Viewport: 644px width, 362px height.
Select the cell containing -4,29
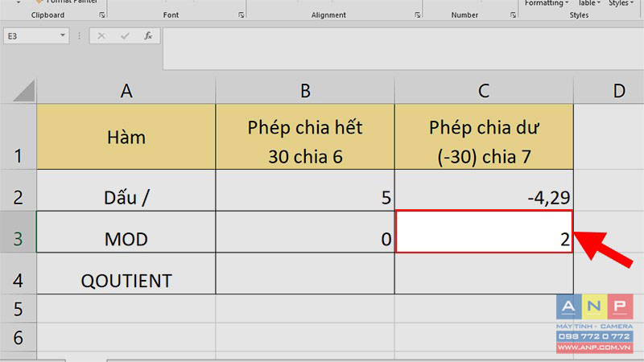(484, 195)
